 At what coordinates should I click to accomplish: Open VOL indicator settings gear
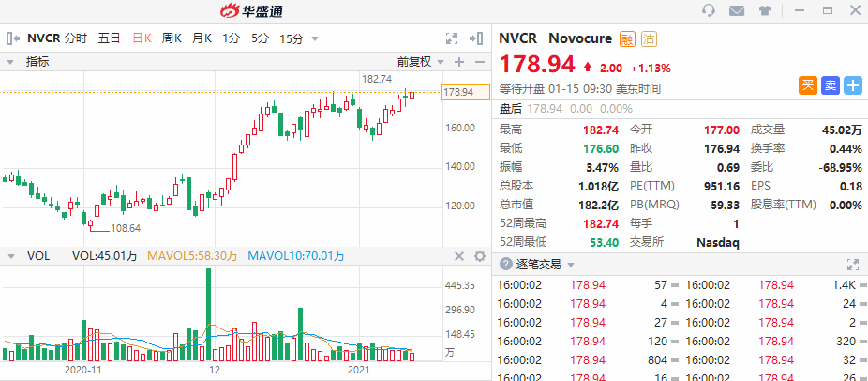(479, 255)
